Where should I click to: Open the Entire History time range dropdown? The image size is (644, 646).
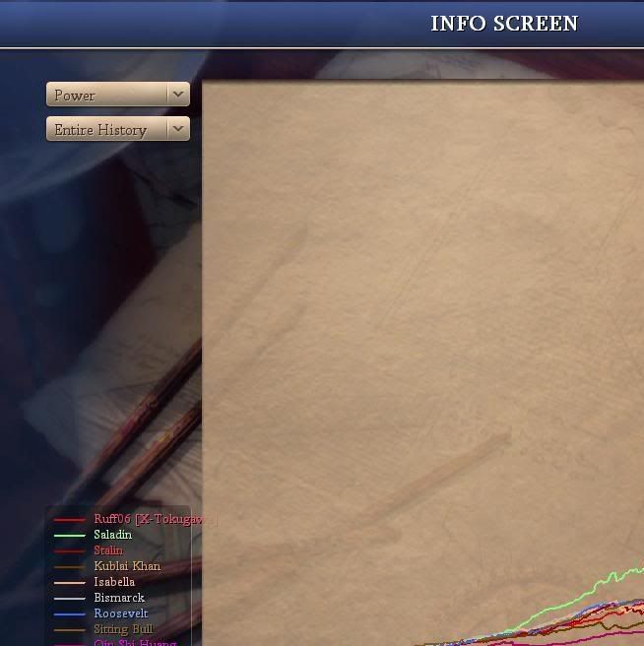[118, 129]
